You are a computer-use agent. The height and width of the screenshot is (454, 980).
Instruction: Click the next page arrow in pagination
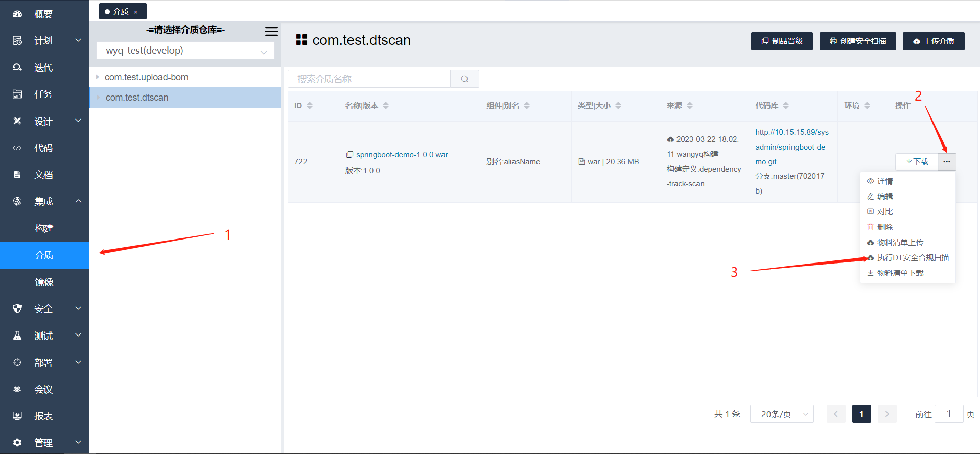(887, 414)
